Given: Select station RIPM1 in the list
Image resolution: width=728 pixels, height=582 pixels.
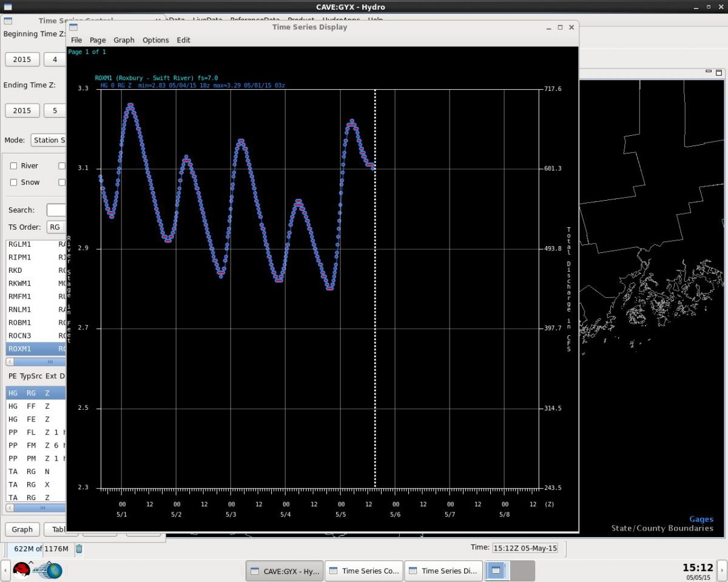Looking at the screenshot, I should 36,257.
